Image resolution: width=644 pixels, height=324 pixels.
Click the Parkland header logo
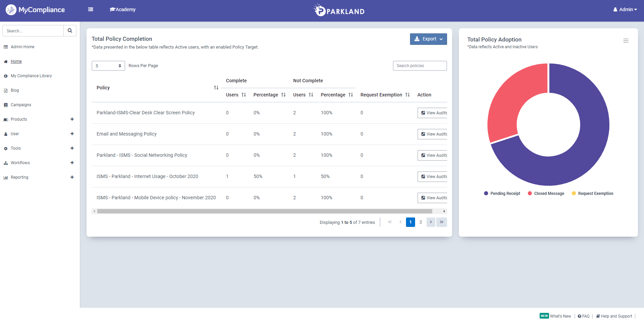tap(339, 10)
